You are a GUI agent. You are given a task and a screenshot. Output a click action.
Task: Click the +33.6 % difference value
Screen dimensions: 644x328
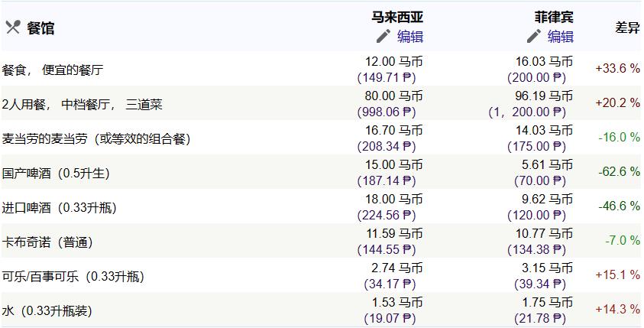(618, 68)
